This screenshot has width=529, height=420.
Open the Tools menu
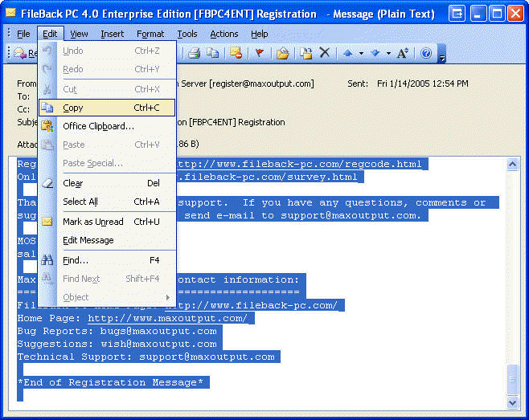point(187,34)
